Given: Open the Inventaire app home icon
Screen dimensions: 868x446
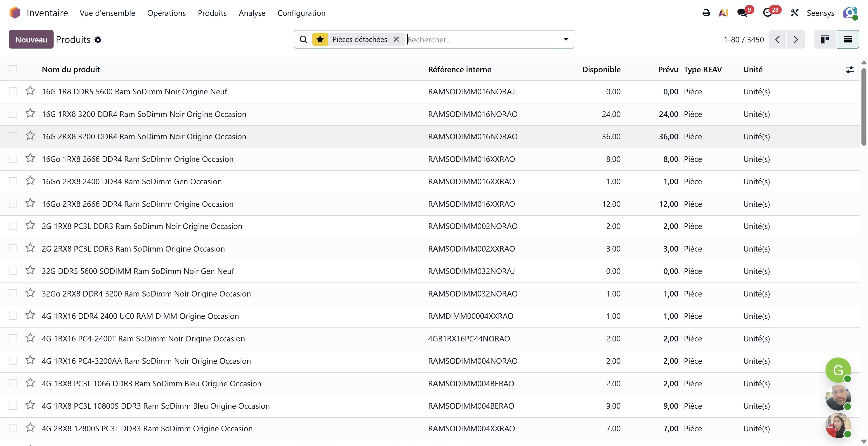Looking at the screenshot, I should tap(15, 13).
